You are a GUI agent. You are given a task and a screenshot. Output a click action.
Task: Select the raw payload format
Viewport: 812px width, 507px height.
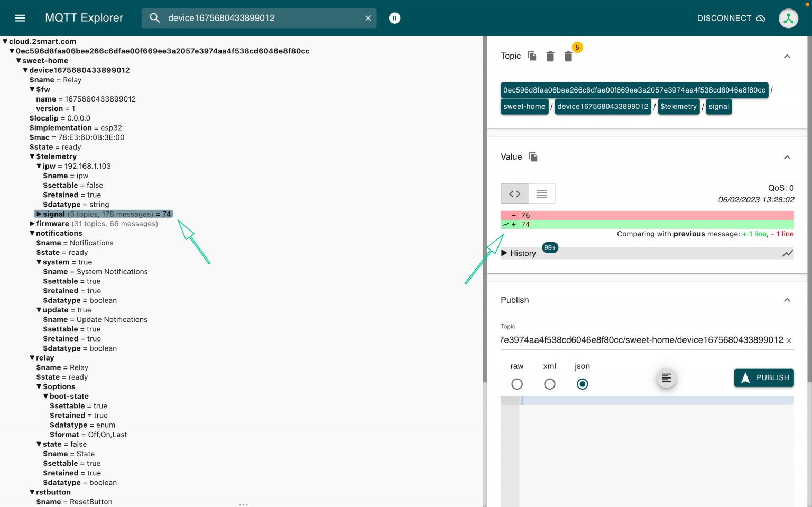[x=517, y=384]
